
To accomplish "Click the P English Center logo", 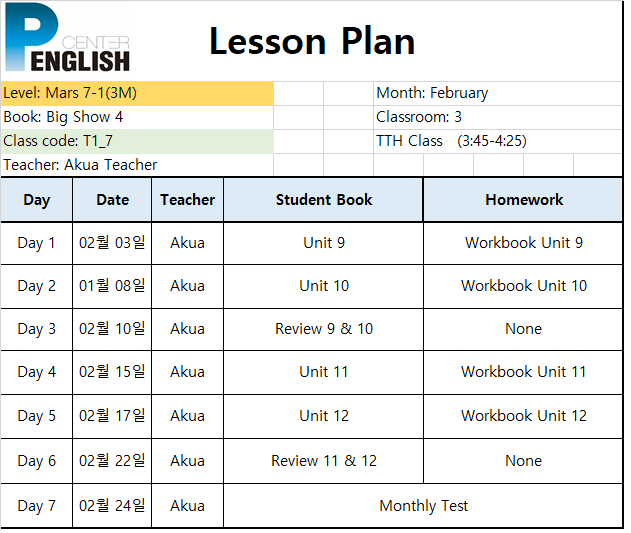I will [x=67, y=37].
